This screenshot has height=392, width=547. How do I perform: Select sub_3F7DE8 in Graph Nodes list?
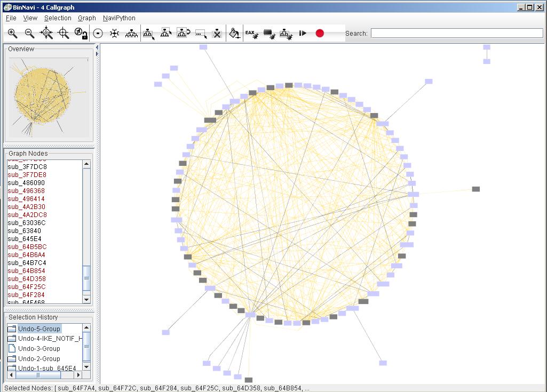[27, 175]
